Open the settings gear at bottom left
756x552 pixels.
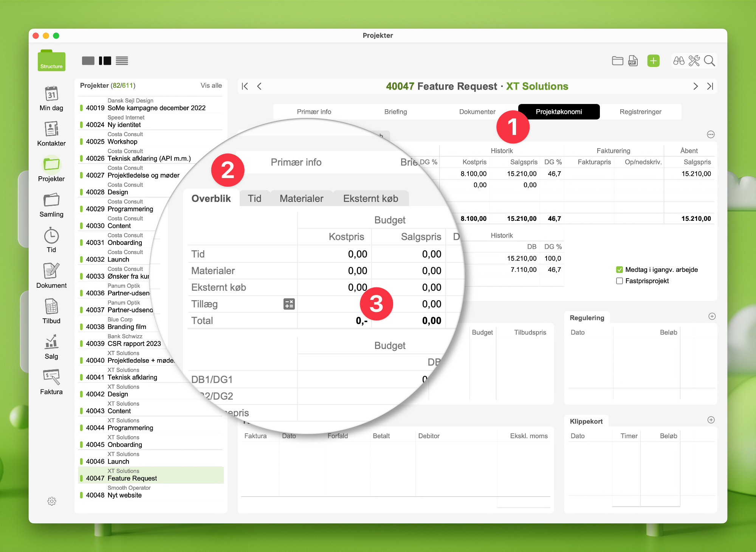(52, 501)
